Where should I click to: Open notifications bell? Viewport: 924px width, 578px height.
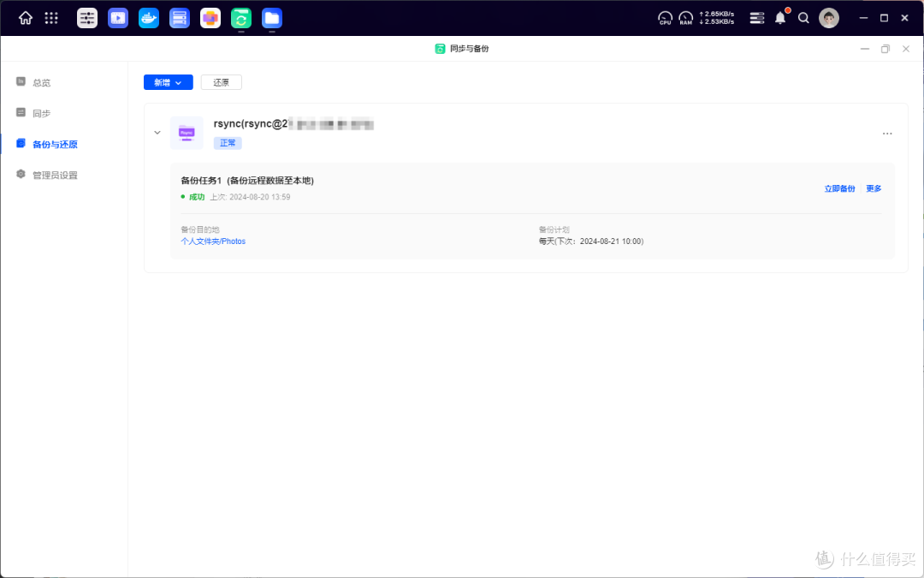[x=780, y=18]
